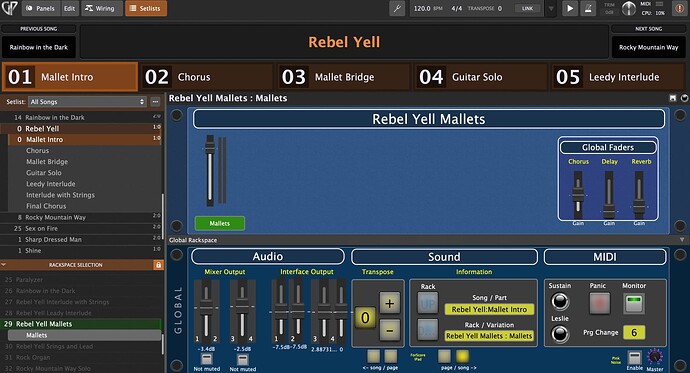Toggle the Pink Noise Enable switch

coord(634,357)
